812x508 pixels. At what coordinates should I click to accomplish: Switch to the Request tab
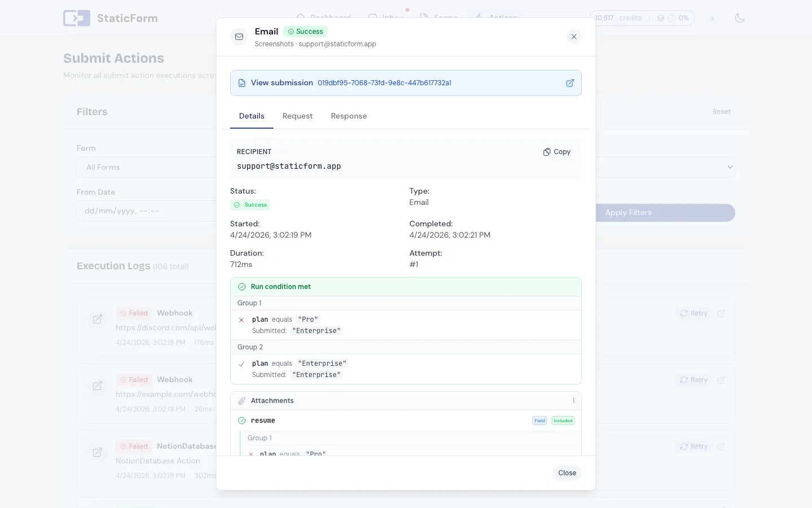pos(298,116)
